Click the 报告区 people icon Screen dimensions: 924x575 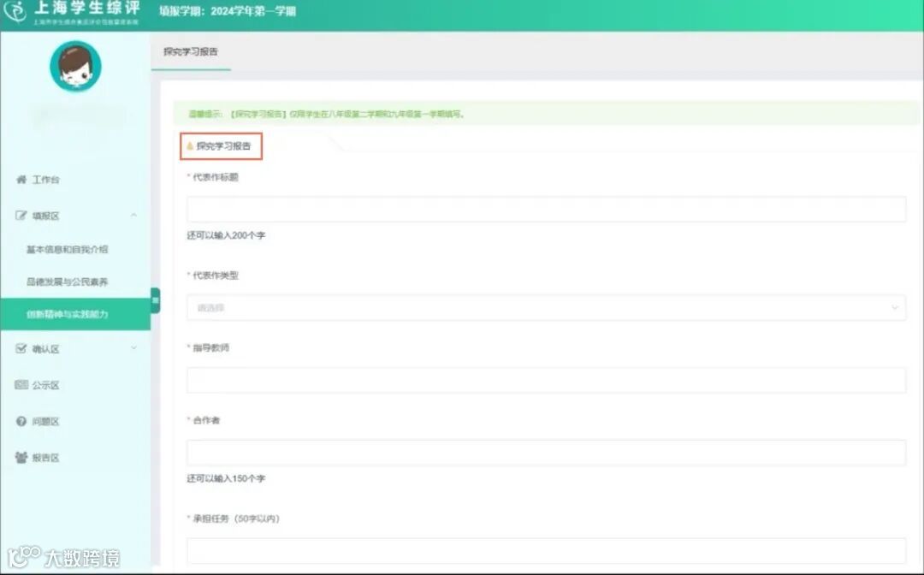click(x=21, y=457)
